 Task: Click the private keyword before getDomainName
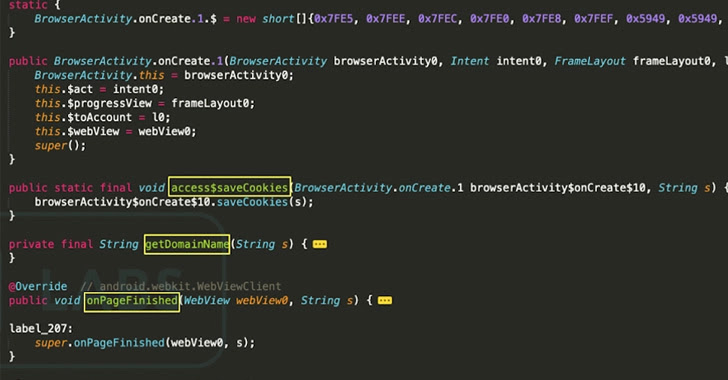(x=32, y=244)
